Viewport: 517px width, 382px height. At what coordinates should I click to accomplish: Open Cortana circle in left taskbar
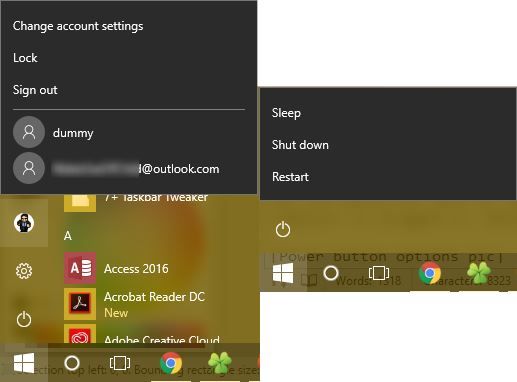[72, 363]
